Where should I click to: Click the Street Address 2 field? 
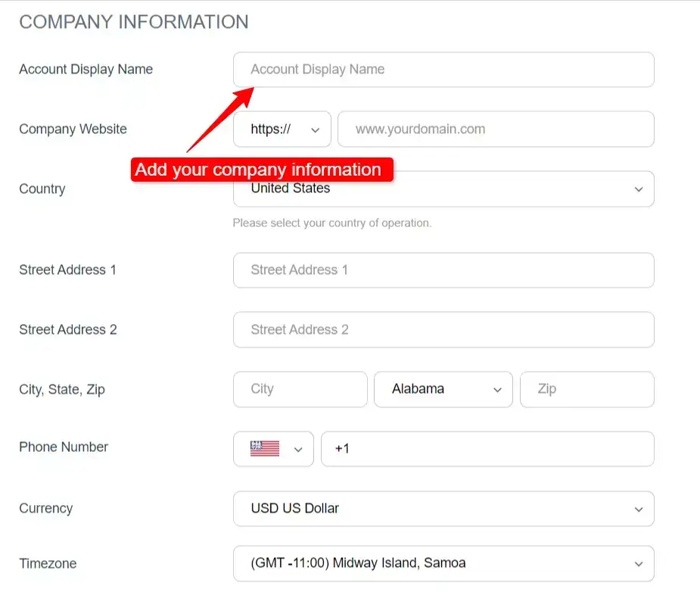[x=443, y=330]
